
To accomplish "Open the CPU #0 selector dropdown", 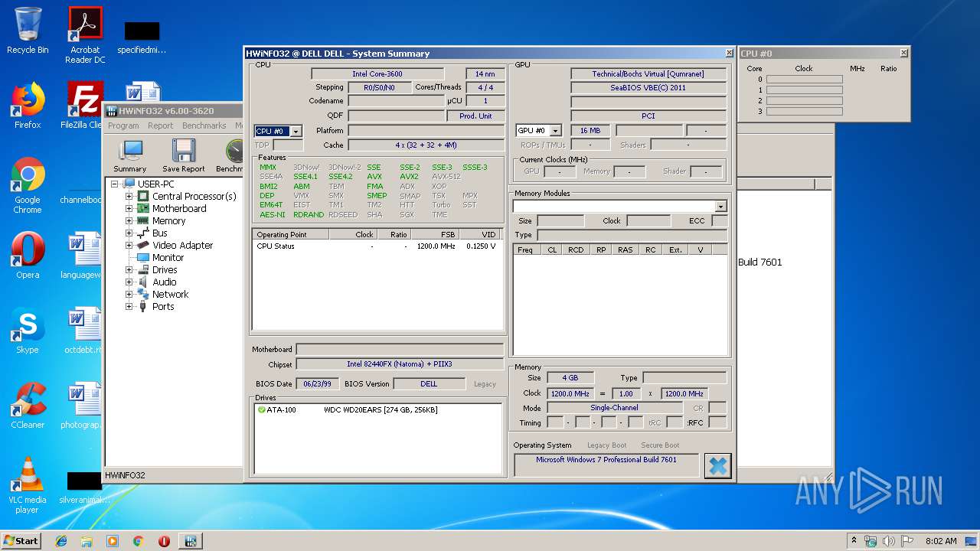I will tap(296, 132).
